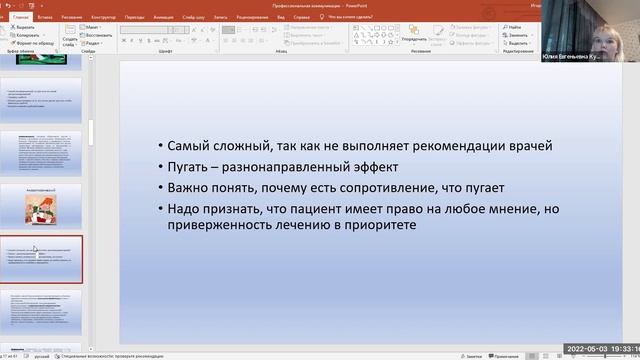
Task: Open the Insert (Вставка) tab
Action: point(45,17)
